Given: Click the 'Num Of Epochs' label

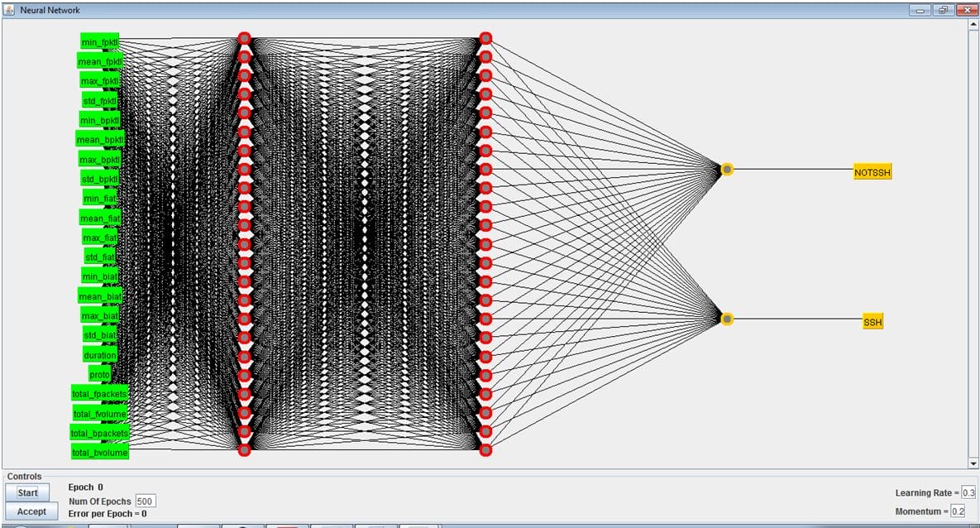Looking at the screenshot, I should [x=100, y=501].
